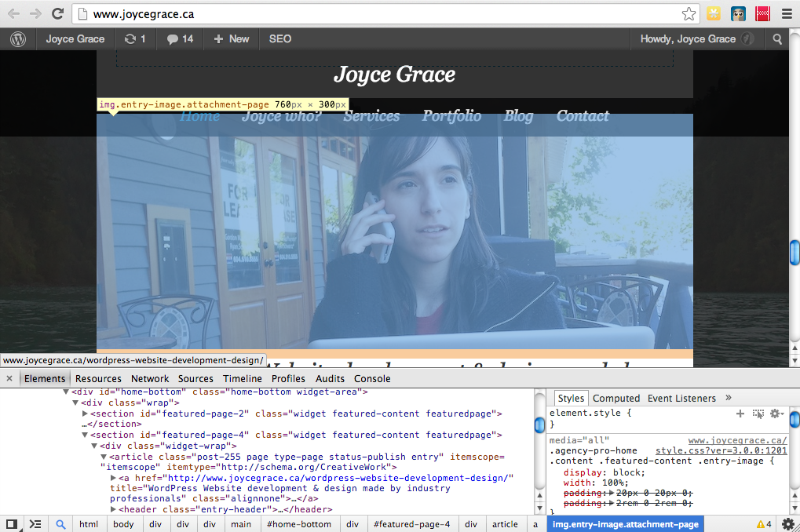This screenshot has width=800, height=532.
Task: Open DevTools settings gear icon
Action: pyautogui.click(x=787, y=524)
